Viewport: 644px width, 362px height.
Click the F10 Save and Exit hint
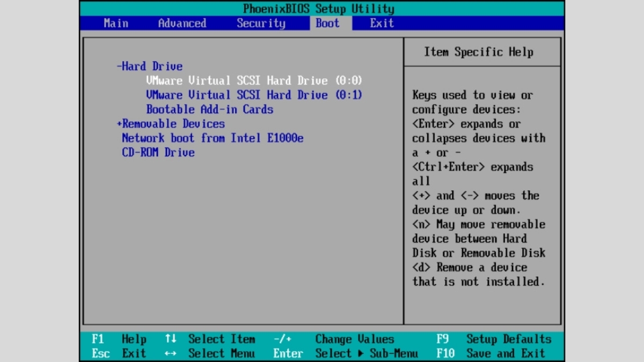pos(491,353)
